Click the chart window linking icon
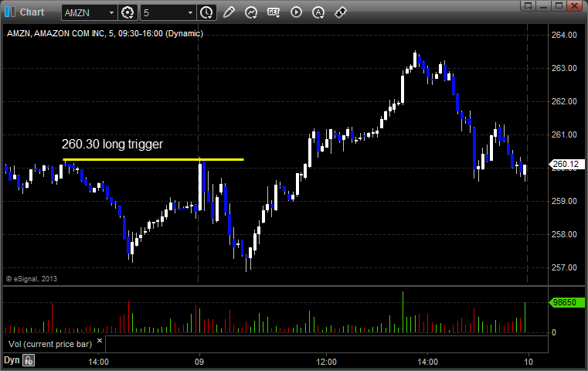This screenshot has width=588, height=371. click(10, 12)
